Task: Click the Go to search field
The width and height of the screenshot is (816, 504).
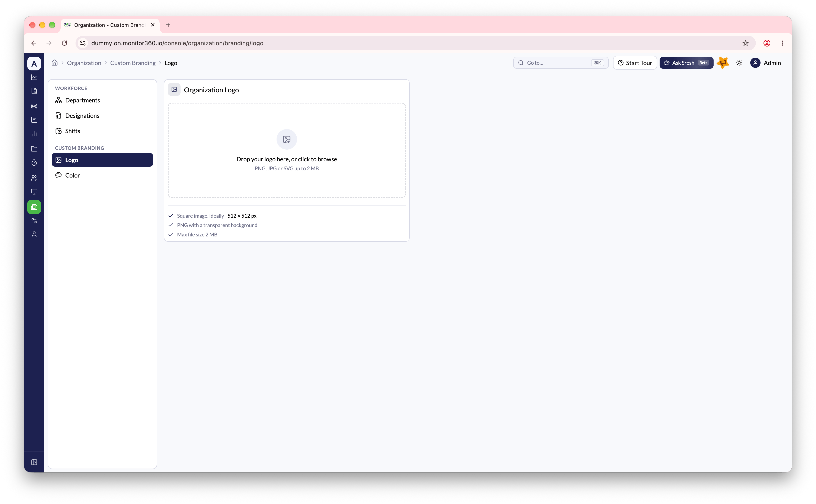Action: click(561, 63)
